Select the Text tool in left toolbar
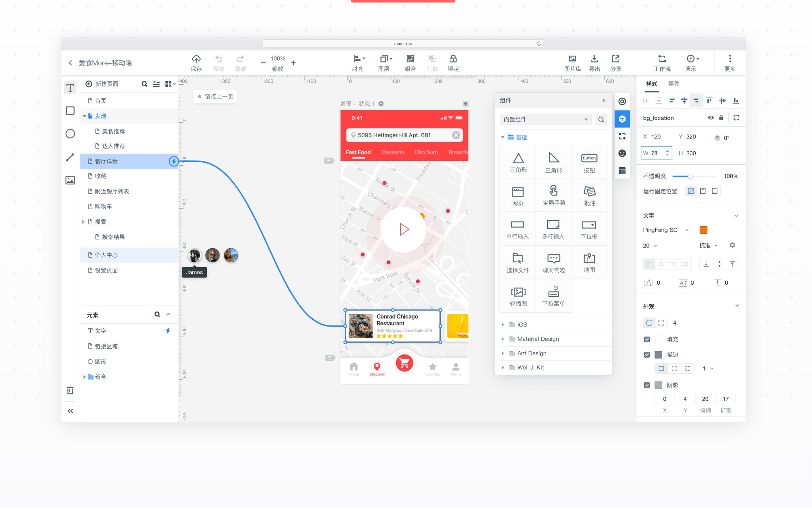Viewport: 812px width, 508px height. (x=70, y=88)
